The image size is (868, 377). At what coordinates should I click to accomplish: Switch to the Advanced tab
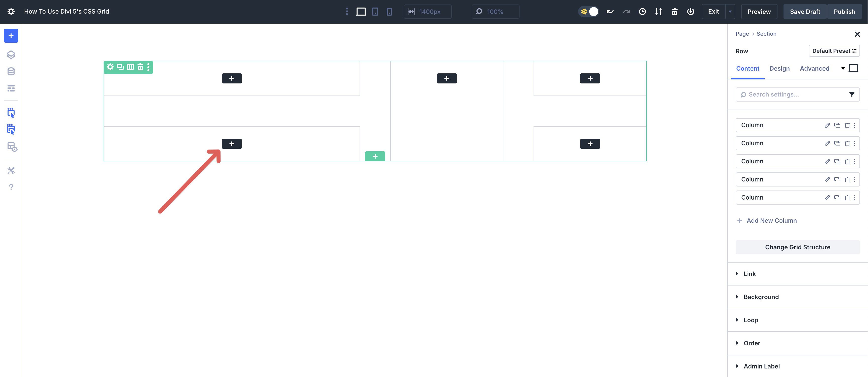click(814, 68)
